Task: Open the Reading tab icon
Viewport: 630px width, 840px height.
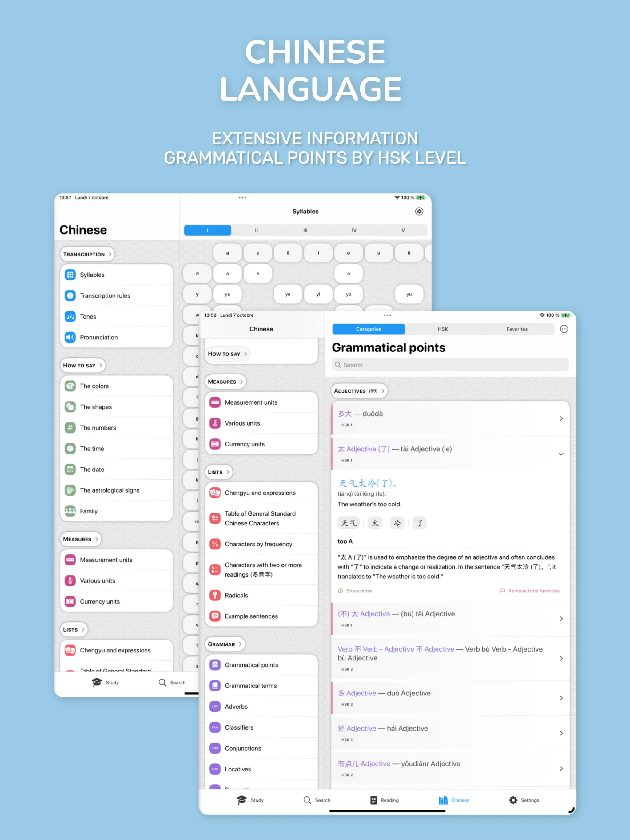Action: (x=373, y=800)
